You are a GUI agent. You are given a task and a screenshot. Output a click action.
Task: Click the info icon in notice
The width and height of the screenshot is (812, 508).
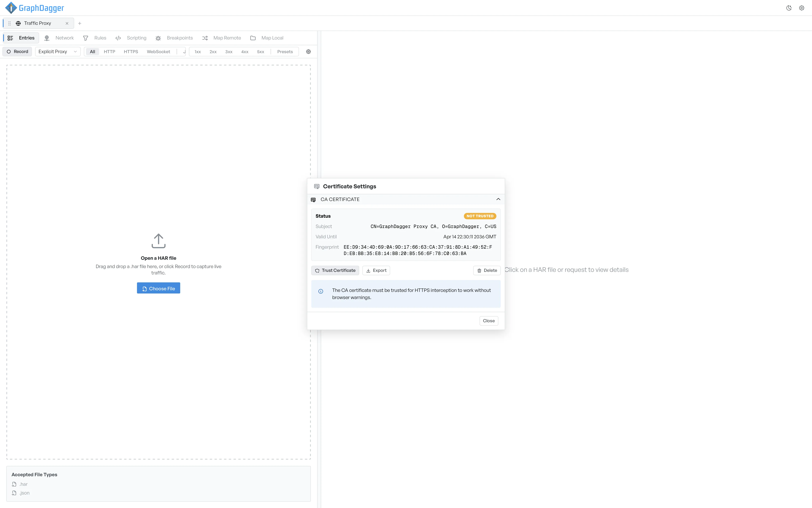click(321, 291)
